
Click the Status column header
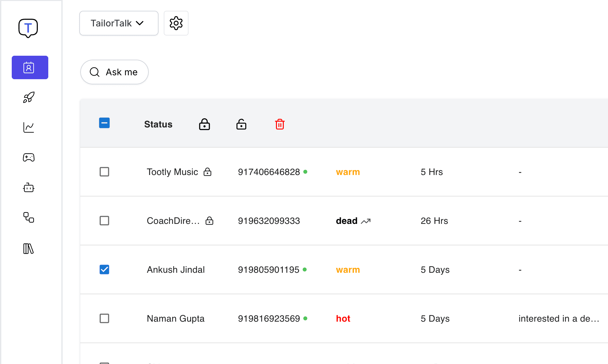[x=158, y=124]
